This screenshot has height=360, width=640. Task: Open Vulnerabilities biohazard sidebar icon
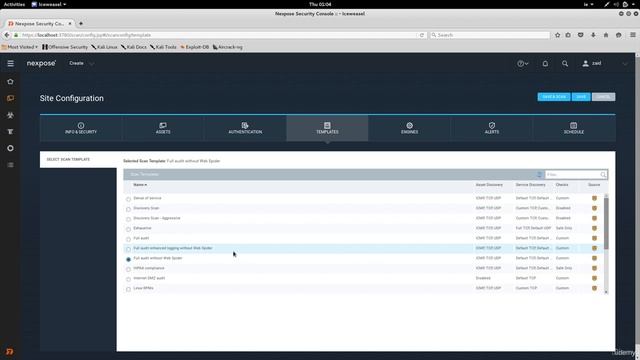10,115
